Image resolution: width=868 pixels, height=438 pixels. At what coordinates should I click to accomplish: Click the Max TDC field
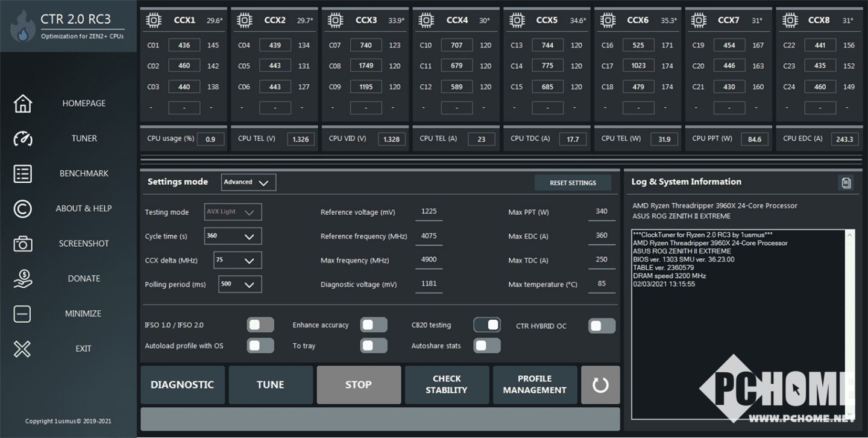pyautogui.click(x=602, y=260)
